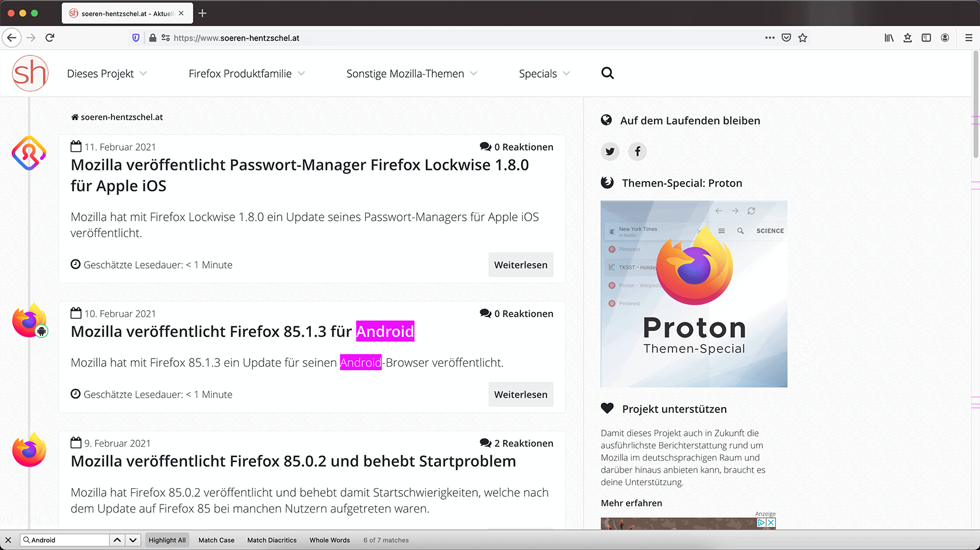Toggle Whole Words option

point(330,540)
